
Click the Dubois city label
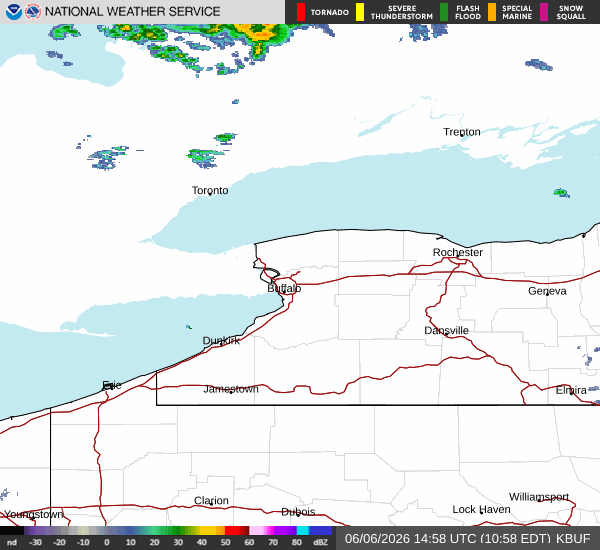point(298,512)
